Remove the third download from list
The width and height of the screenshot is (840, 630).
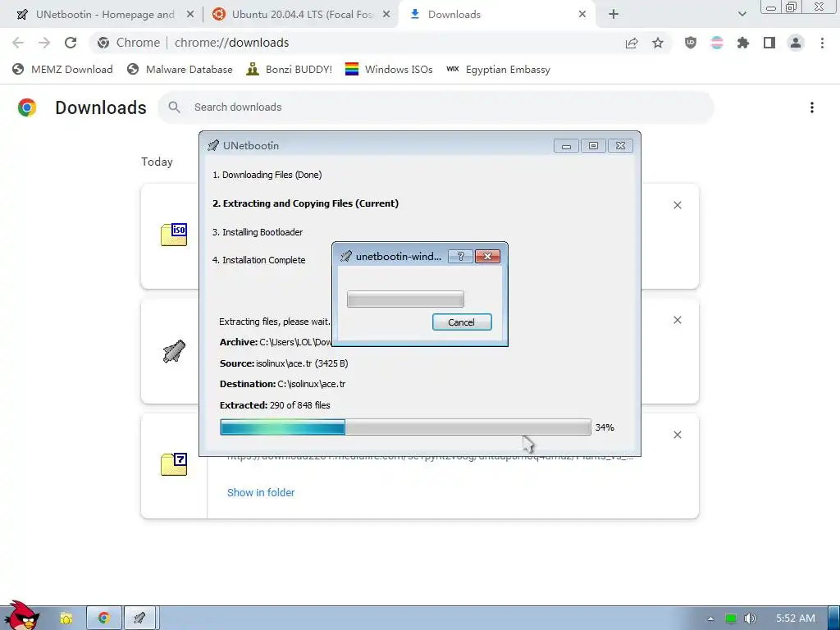677,435
